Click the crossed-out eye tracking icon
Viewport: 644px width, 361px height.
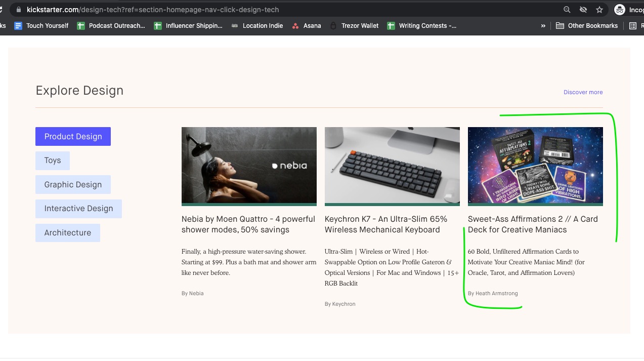[583, 10]
